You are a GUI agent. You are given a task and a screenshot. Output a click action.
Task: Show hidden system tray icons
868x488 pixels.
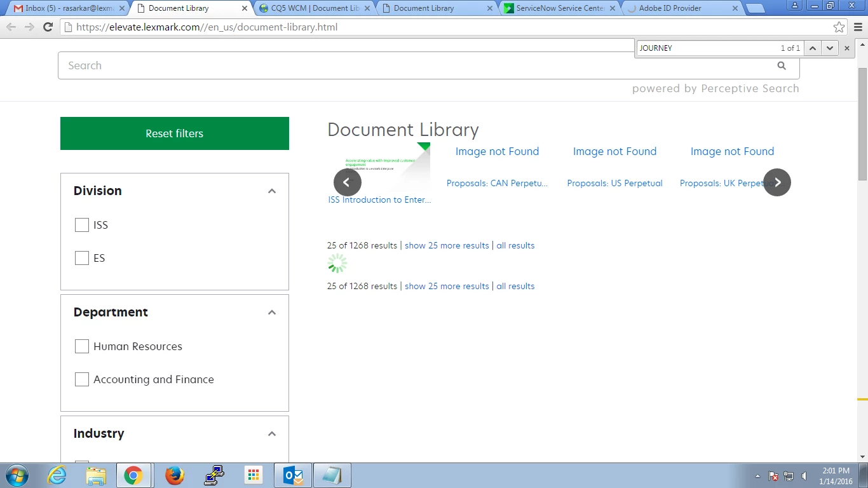click(757, 476)
